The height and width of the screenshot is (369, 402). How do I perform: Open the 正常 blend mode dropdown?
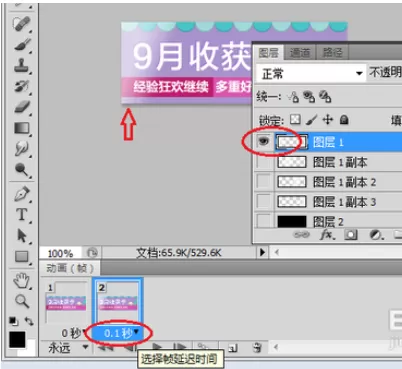[x=311, y=73]
